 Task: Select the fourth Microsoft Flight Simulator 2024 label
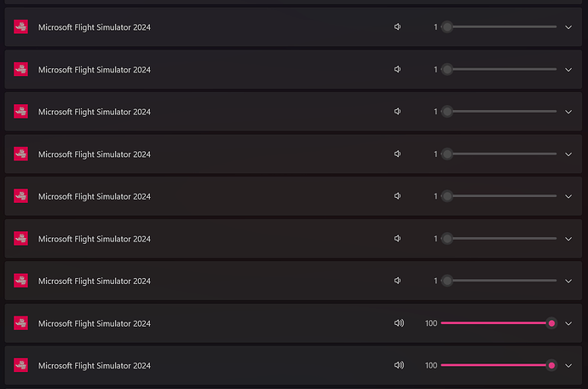pyautogui.click(x=95, y=154)
